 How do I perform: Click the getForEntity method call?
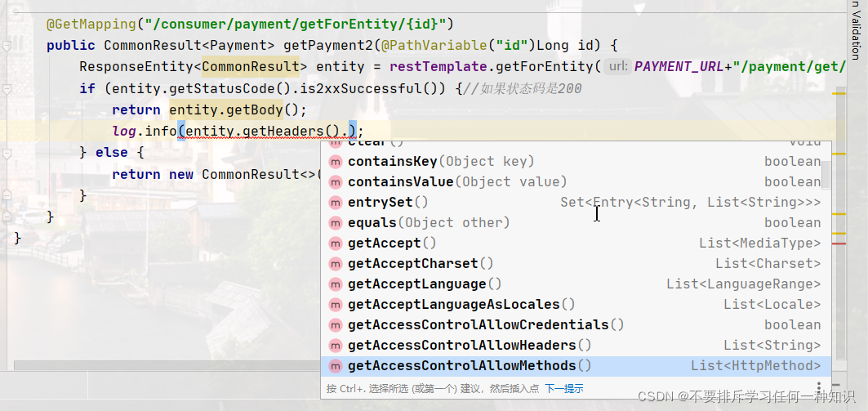tap(544, 67)
